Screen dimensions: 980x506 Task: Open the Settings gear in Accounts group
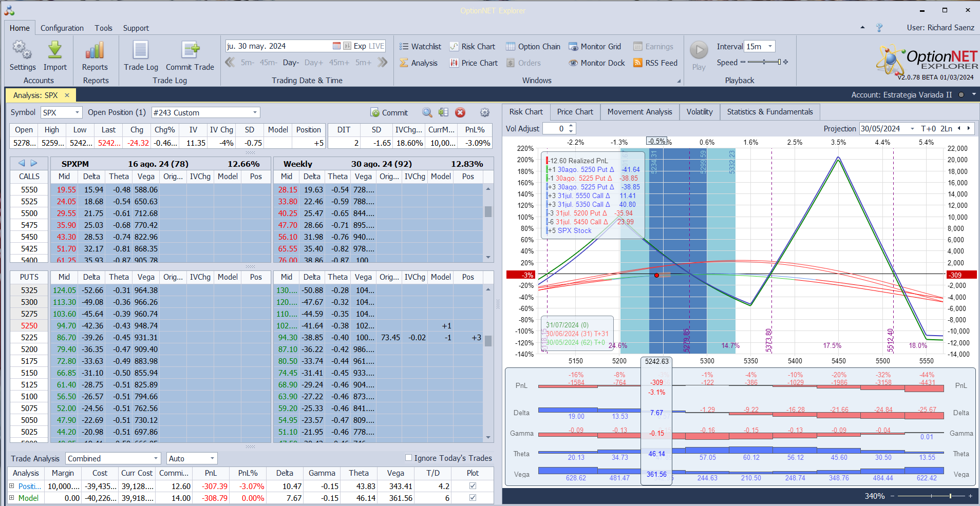(x=22, y=50)
